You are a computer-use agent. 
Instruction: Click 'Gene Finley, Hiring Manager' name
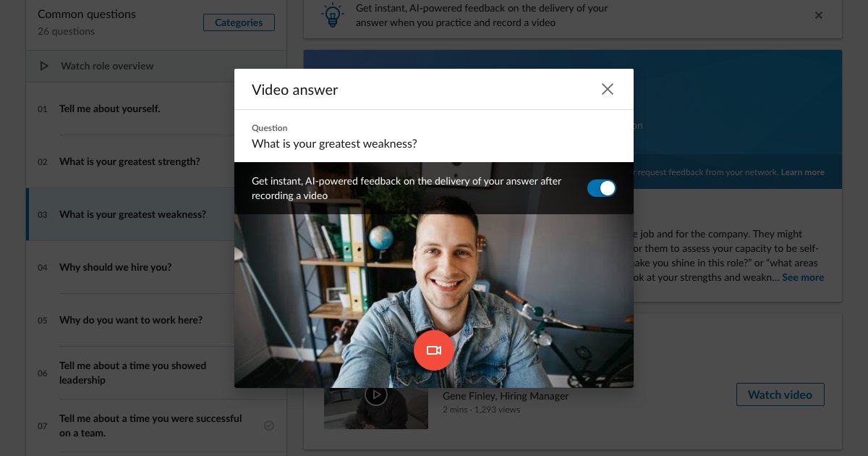pyautogui.click(x=506, y=396)
